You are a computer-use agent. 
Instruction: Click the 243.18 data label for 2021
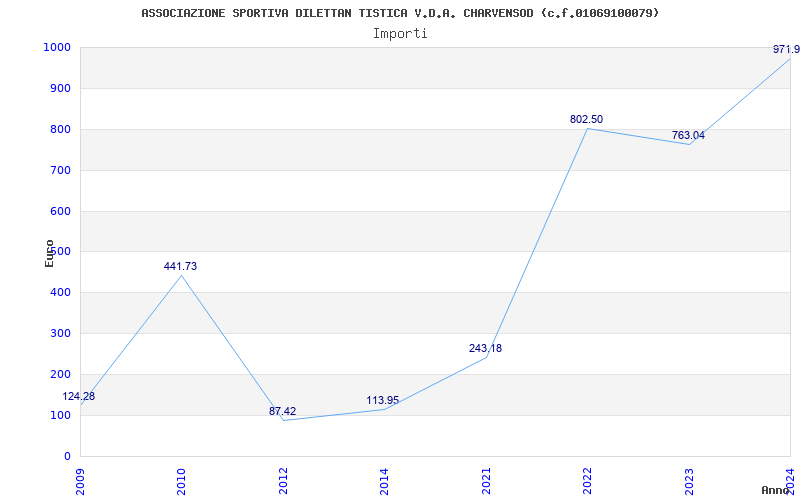tap(485, 348)
